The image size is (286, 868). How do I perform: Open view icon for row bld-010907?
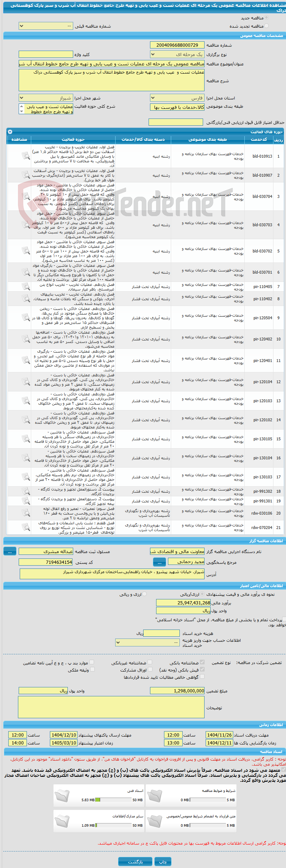click(x=25, y=175)
